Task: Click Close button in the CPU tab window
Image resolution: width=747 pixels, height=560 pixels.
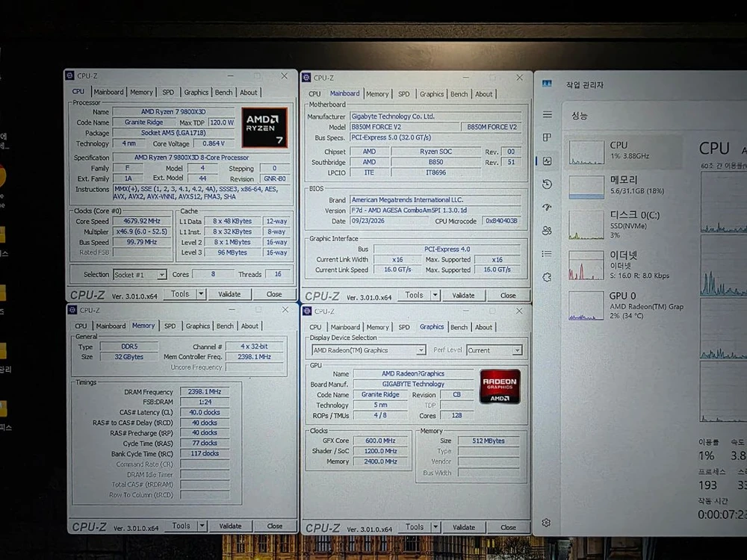Action: pyautogui.click(x=274, y=294)
